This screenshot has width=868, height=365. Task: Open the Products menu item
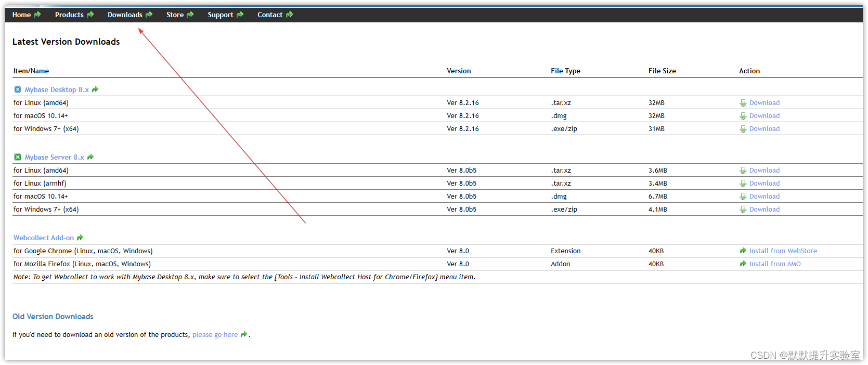(69, 15)
